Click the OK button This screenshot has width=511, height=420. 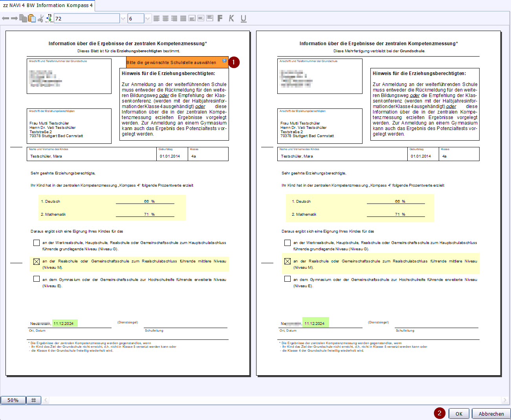tap(459, 414)
